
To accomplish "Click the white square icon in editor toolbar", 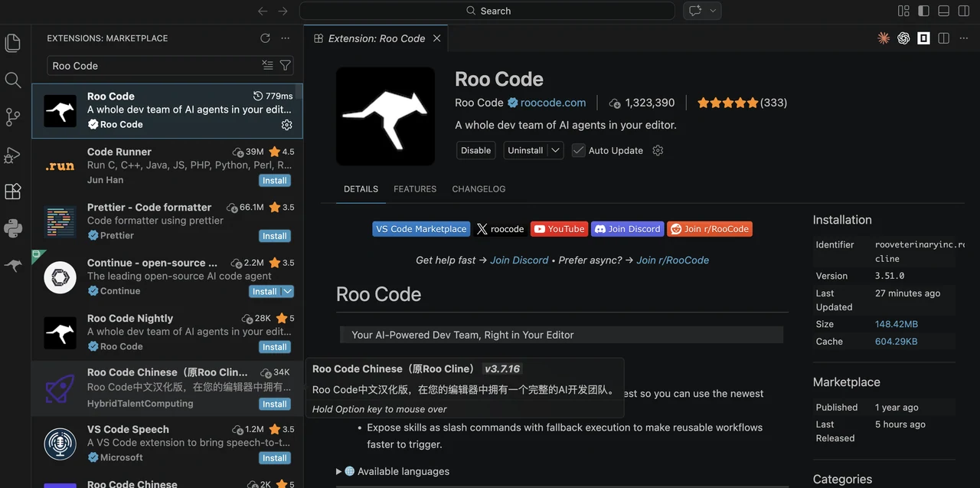I will point(924,38).
